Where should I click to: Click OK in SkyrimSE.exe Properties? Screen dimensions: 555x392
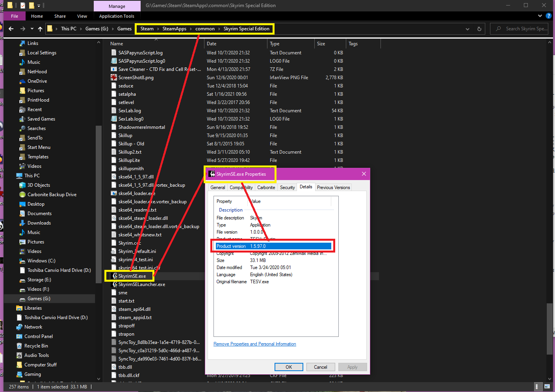(289, 367)
